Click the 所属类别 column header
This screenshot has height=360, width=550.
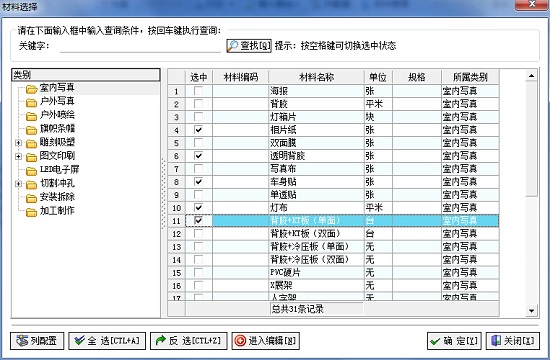tap(470, 77)
